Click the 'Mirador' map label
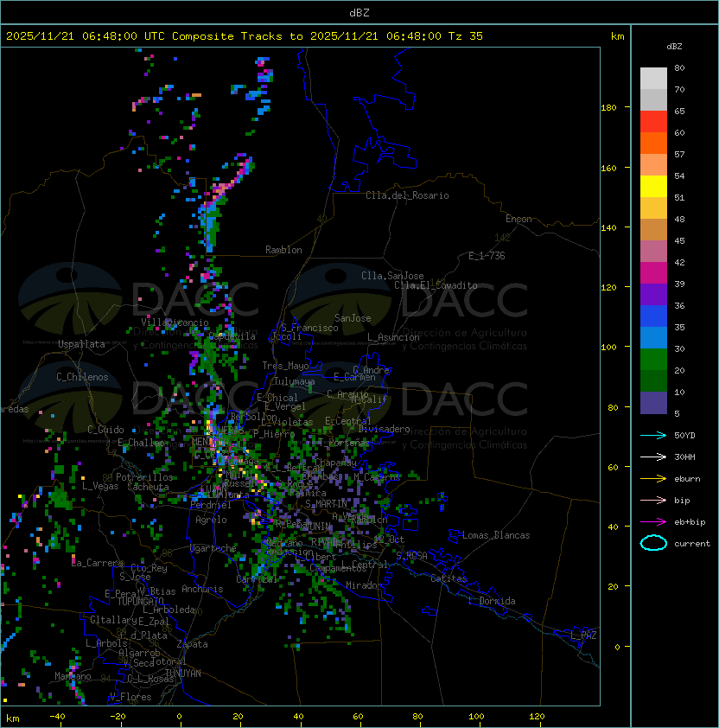 click(x=365, y=585)
